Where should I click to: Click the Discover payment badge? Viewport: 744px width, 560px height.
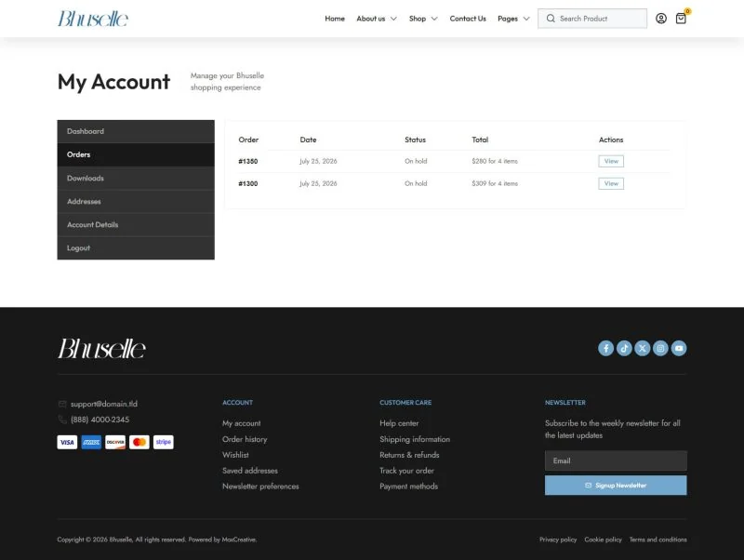(115, 442)
